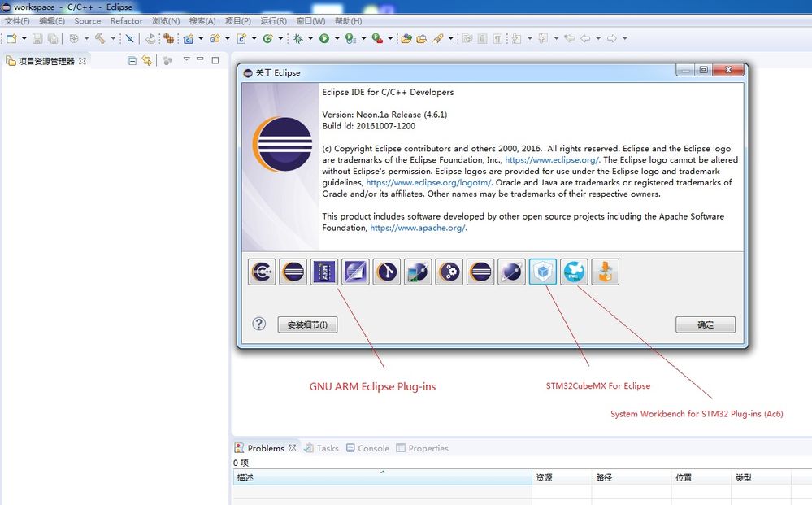Switch to the Tasks tab
Viewport: 812px width, 505px height.
(x=322, y=448)
